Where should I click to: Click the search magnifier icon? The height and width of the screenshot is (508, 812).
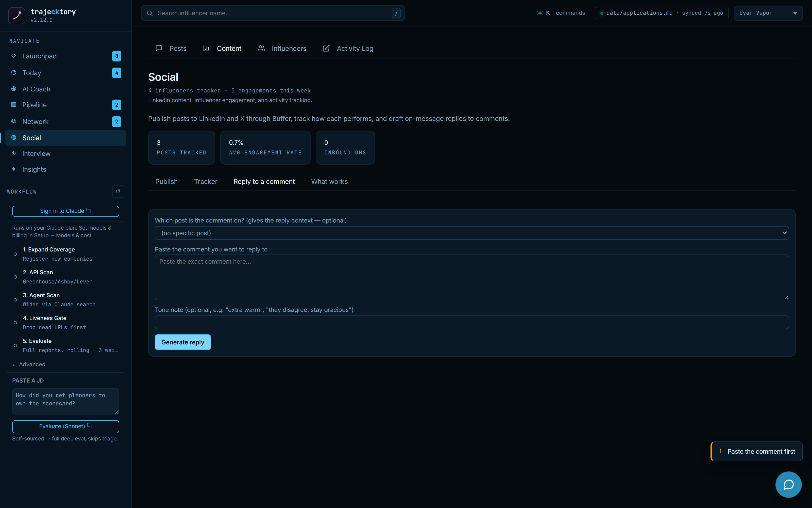click(x=150, y=13)
